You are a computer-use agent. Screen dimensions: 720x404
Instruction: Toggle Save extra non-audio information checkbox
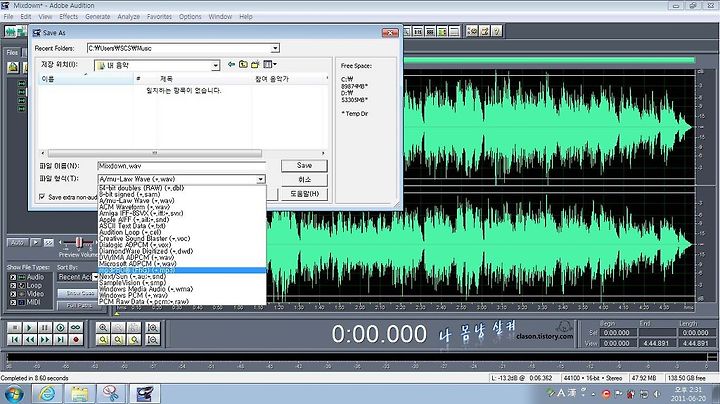point(42,197)
